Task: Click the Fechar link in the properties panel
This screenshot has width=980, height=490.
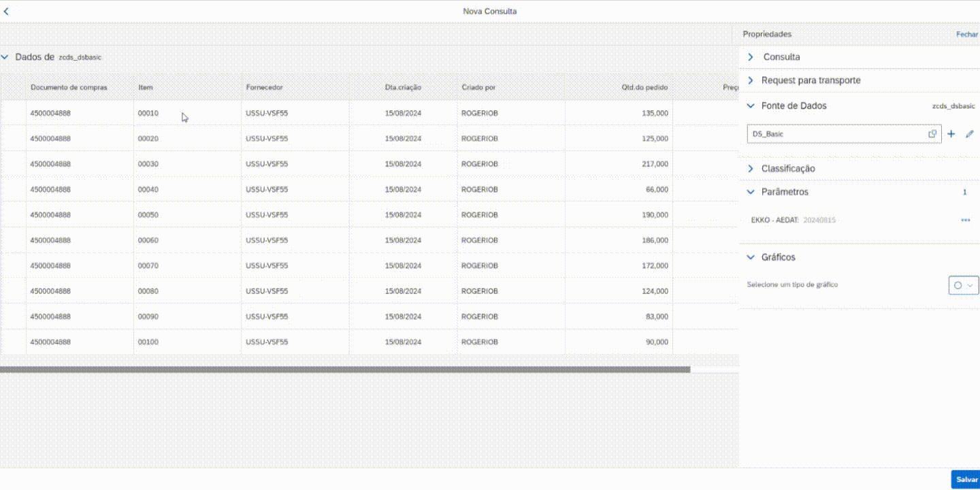Action: (966, 34)
